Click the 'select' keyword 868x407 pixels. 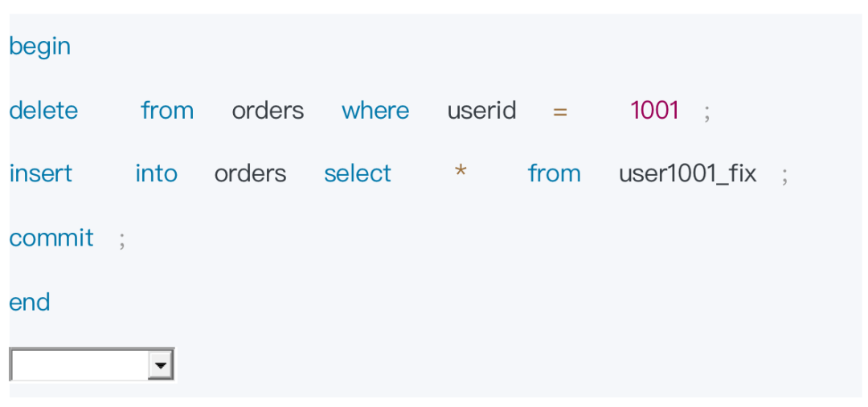pos(358,173)
